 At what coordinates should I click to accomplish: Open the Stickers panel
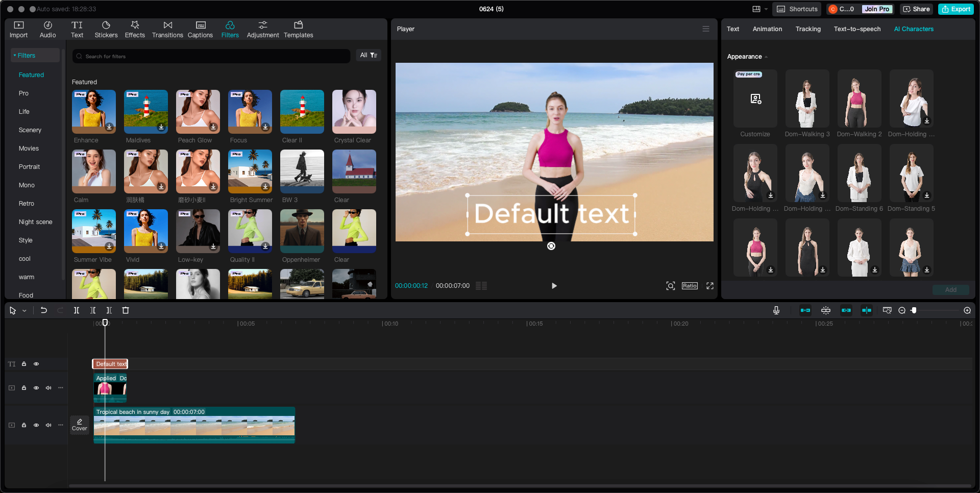click(x=106, y=29)
